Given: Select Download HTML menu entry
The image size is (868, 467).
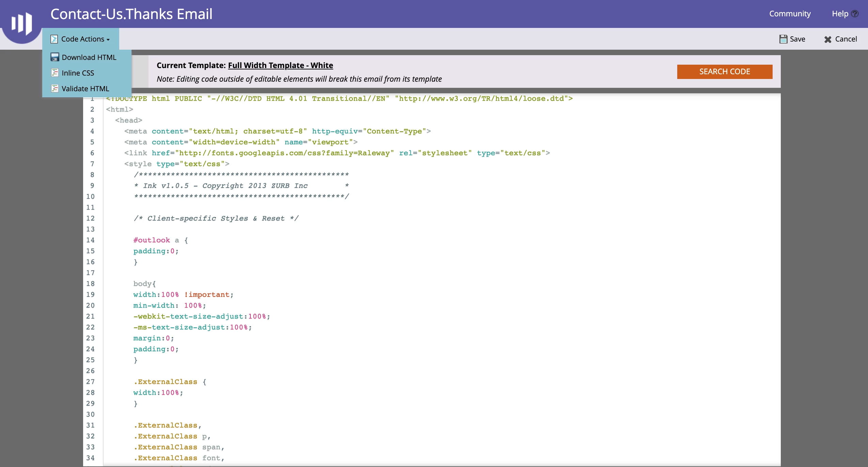Looking at the screenshot, I should 89,57.
